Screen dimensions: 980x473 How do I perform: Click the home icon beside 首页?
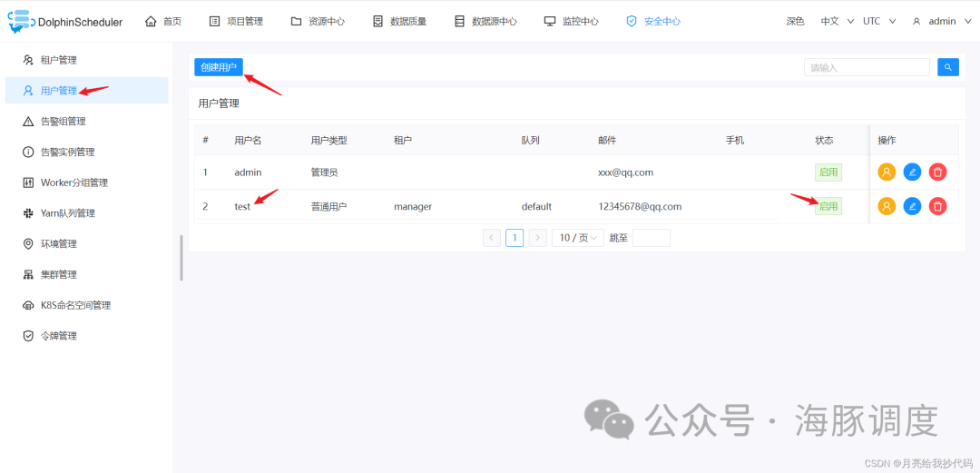151,21
